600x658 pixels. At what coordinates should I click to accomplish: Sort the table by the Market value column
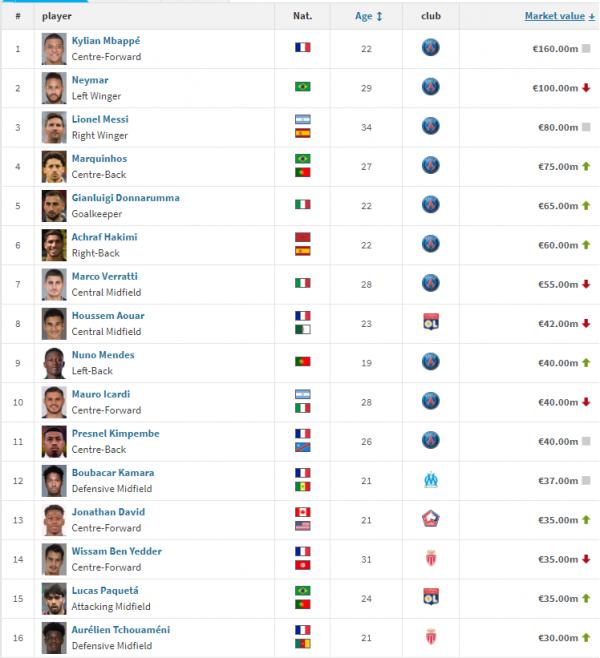tap(559, 16)
